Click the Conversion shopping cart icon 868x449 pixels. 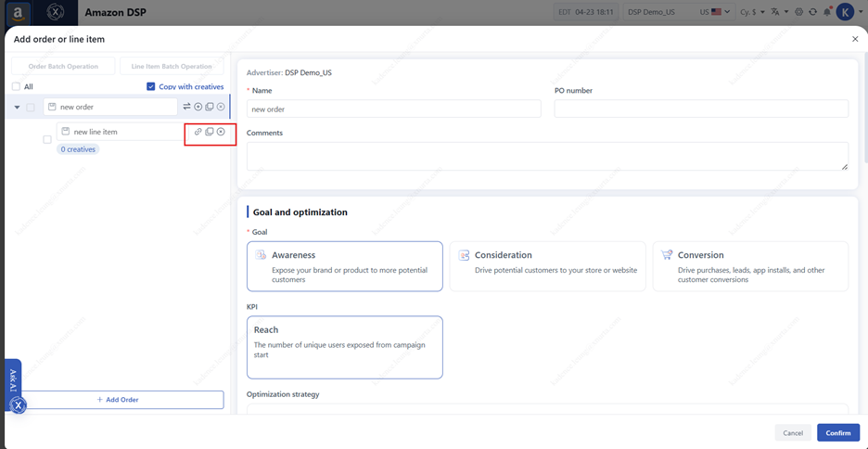tap(667, 255)
